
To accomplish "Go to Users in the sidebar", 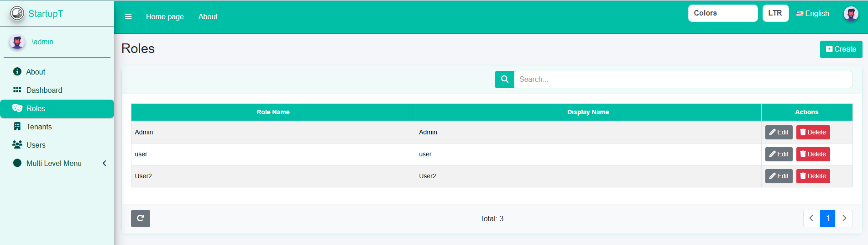I will pos(36,145).
